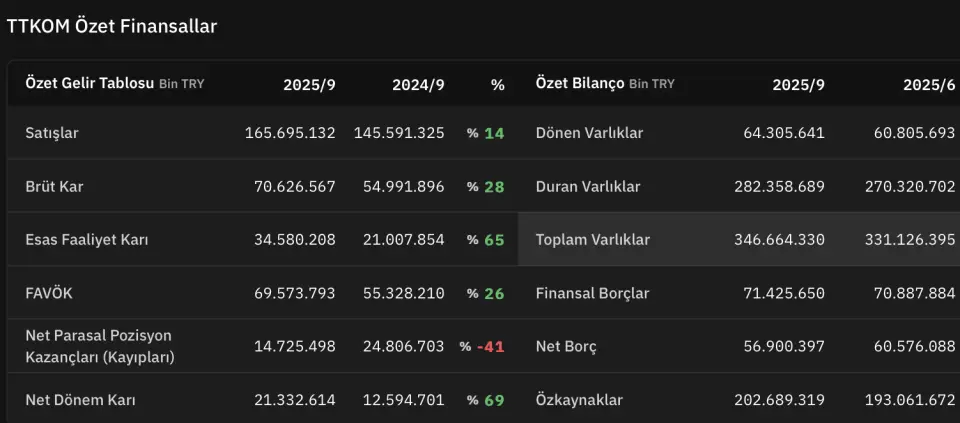This screenshot has width=960, height=423.
Task: Open Net Parasal Pozisyon Kazançları row
Action: click(100, 346)
